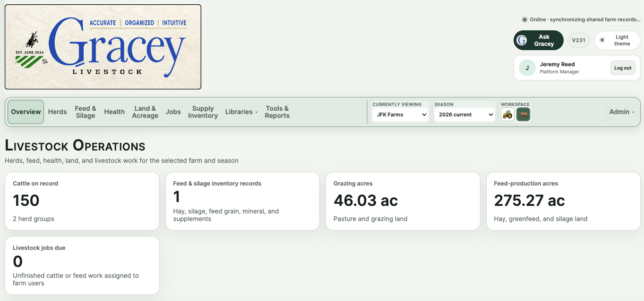Open the Feed & Silage tab
The height and width of the screenshot is (301, 644).
point(86,112)
